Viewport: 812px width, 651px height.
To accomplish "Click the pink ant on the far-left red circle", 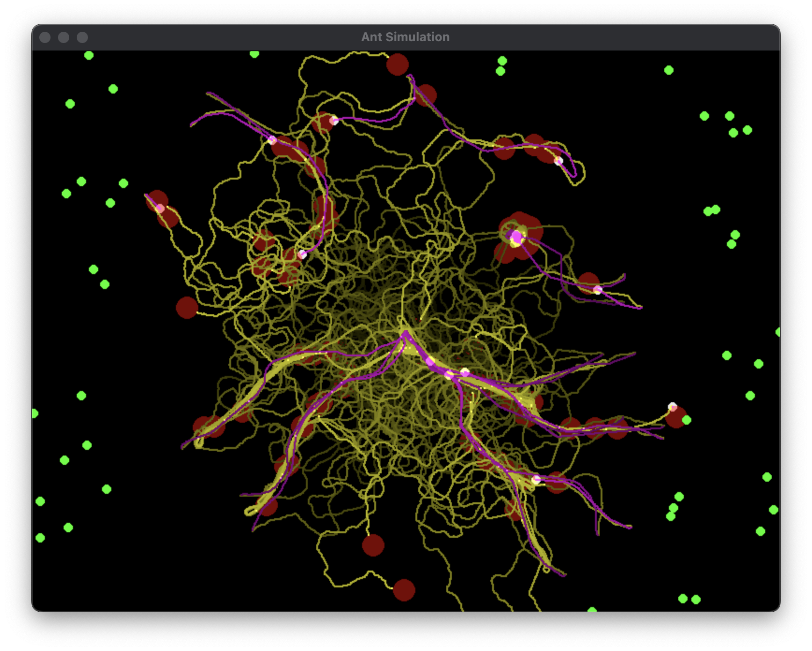I will pos(160,208).
